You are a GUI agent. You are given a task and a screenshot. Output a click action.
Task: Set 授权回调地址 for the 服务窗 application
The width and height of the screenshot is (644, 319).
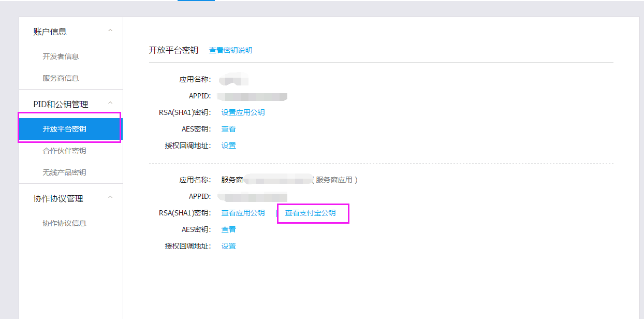click(x=228, y=246)
